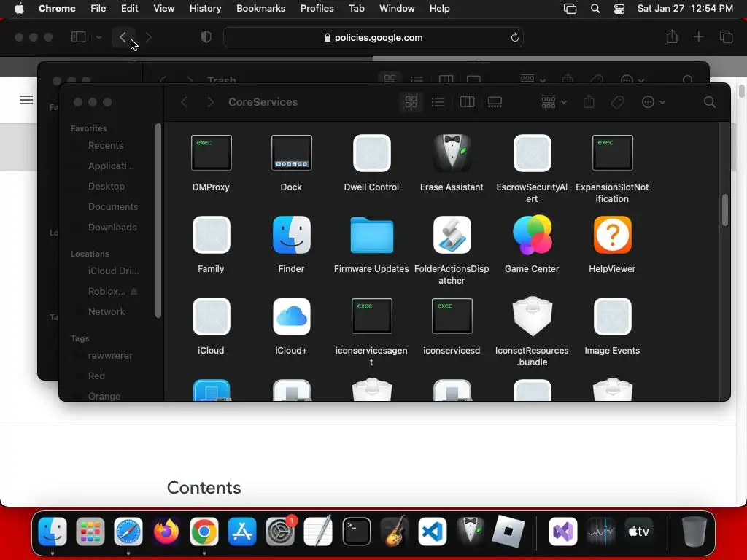Open the Profiles menu in menu bar
This screenshot has width=747, height=560.
(x=317, y=9)
